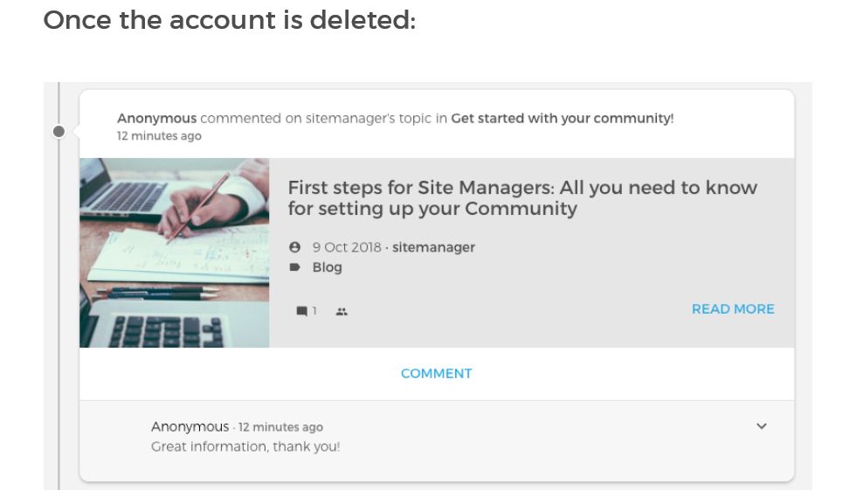Click READ MORE on the article
Viewport: 856px width, 504px height.
(x=733, y=308)
